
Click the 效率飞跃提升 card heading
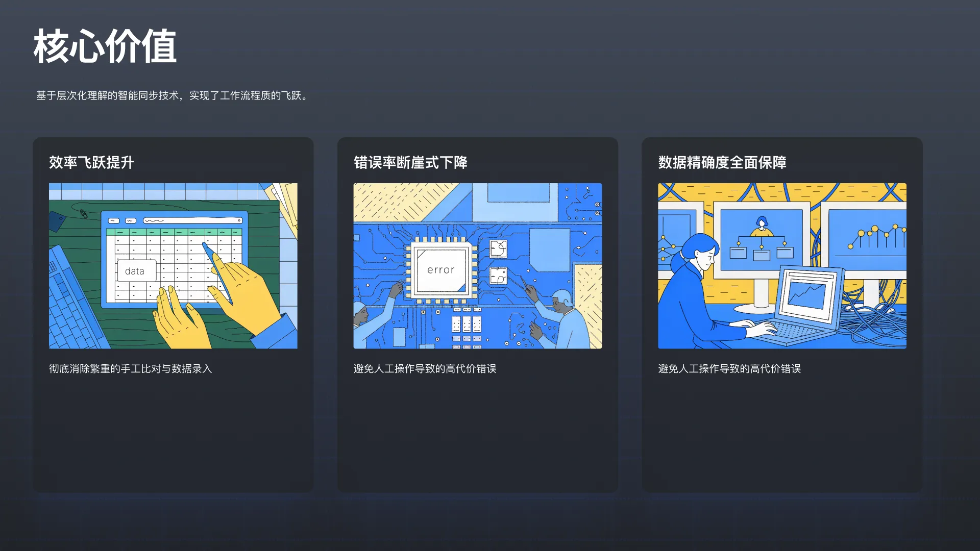[91, 162]
